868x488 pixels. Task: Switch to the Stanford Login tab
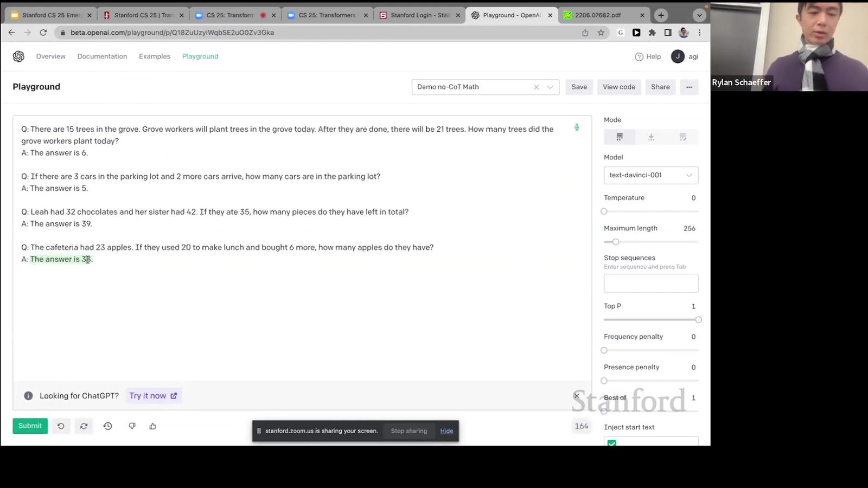point(420,15)
